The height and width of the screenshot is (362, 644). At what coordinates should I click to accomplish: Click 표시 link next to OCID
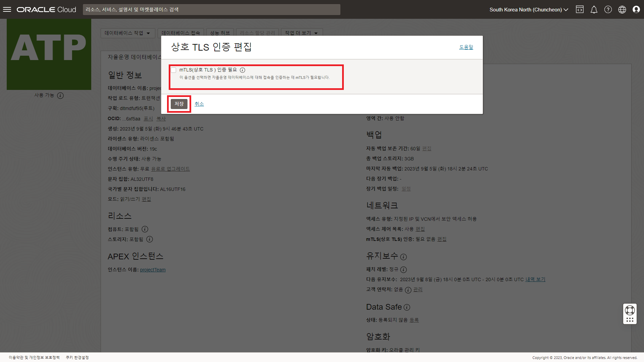(148, 119)
